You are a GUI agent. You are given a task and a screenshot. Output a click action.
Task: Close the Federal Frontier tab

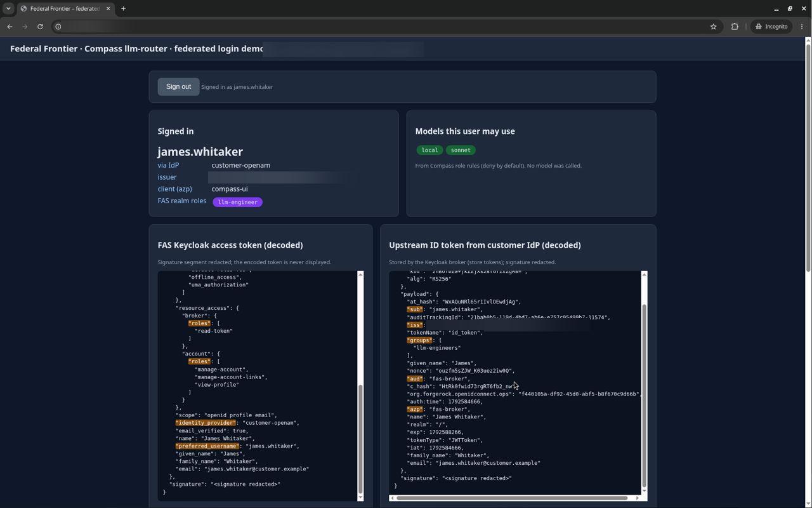108,9
